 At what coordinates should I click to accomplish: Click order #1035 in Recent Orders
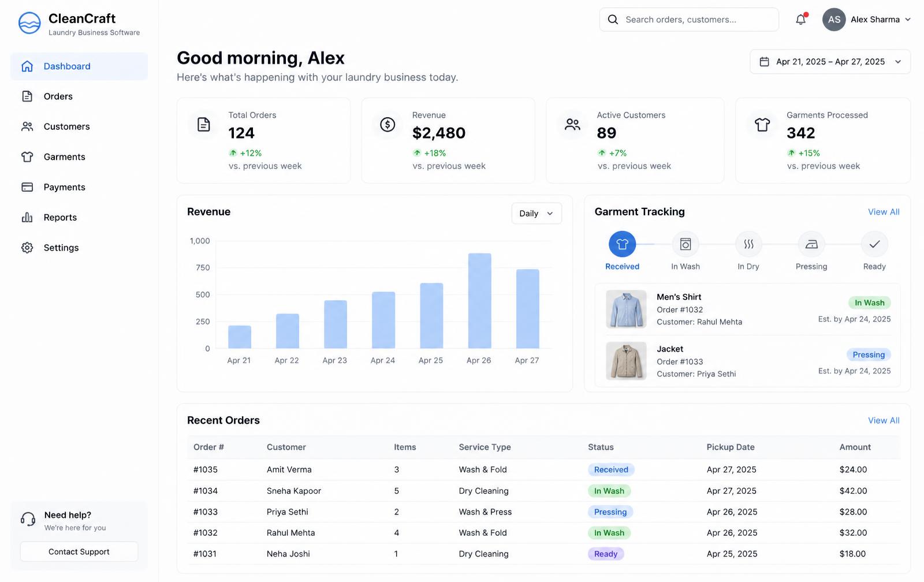coord(206,470)
